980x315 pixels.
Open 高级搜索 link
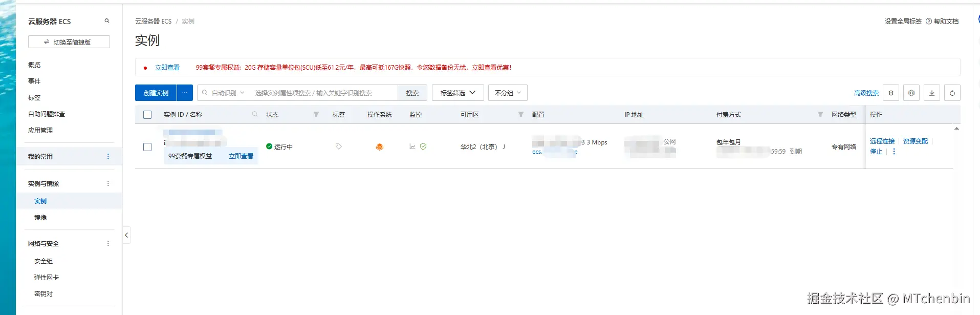click(x=866, y=93)
